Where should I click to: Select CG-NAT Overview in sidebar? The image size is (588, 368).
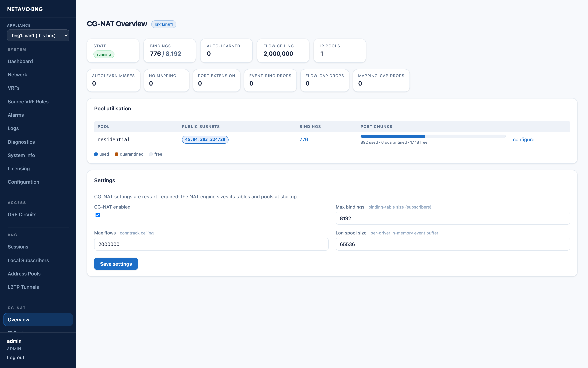pyautogui.click(x=38, y=320)
